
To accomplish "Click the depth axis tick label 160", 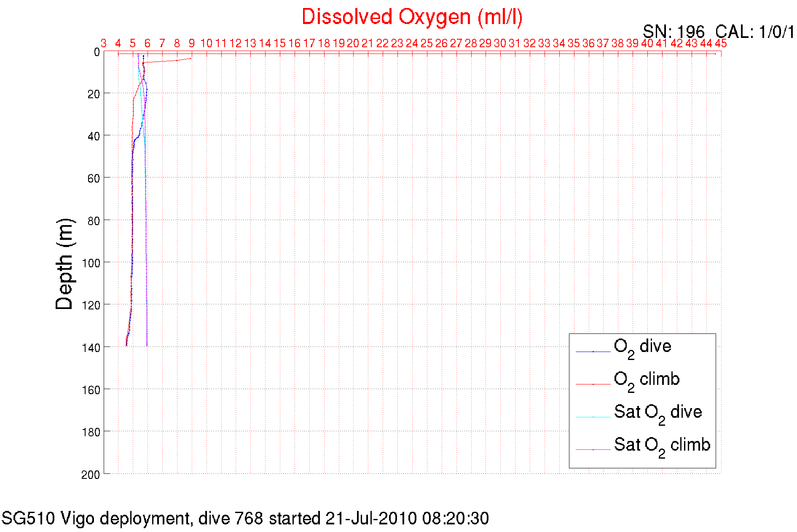I will [91, 390].
